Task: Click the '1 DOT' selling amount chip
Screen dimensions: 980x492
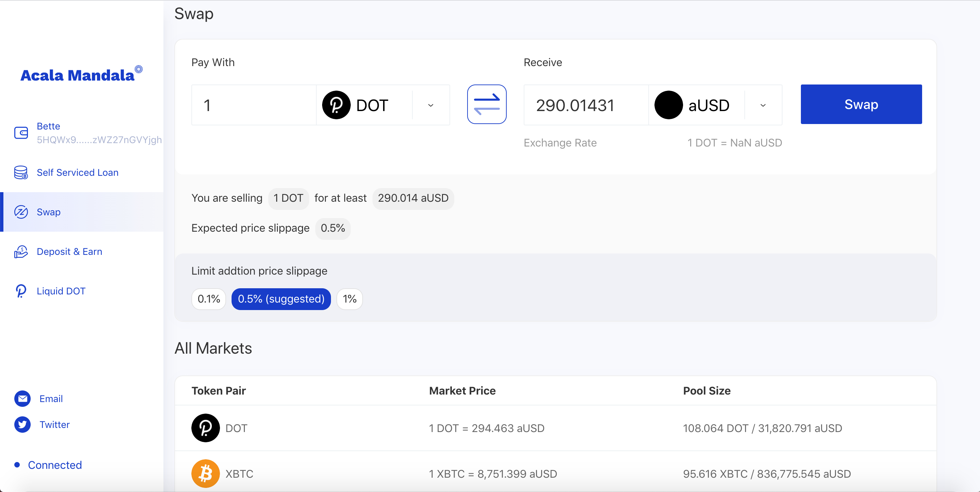Action: tap(288, 198)
